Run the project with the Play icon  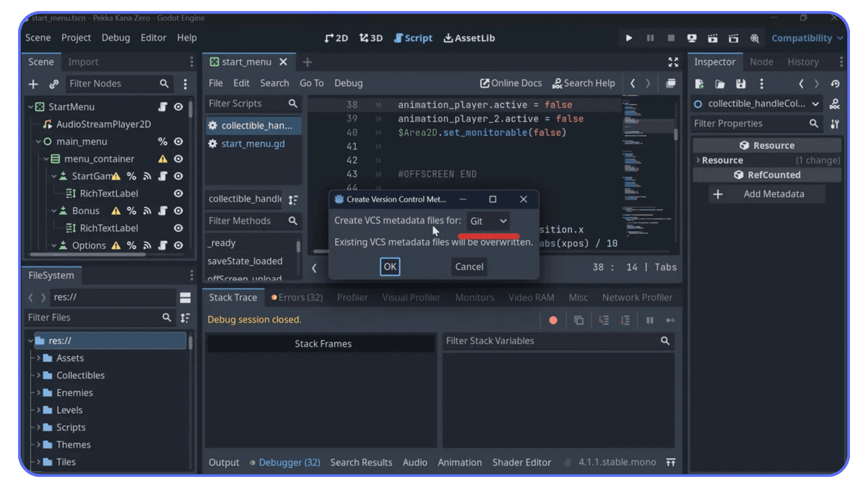629,38
